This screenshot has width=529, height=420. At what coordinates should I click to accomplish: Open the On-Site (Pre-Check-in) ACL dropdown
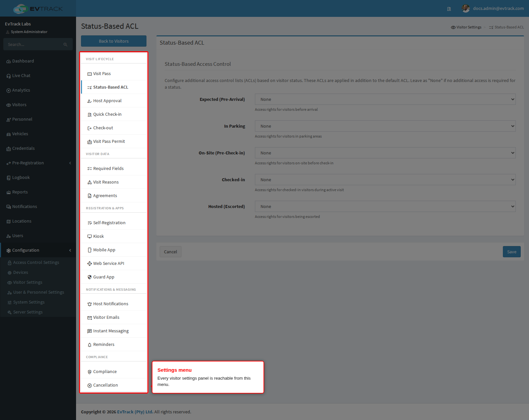[385, 153]
